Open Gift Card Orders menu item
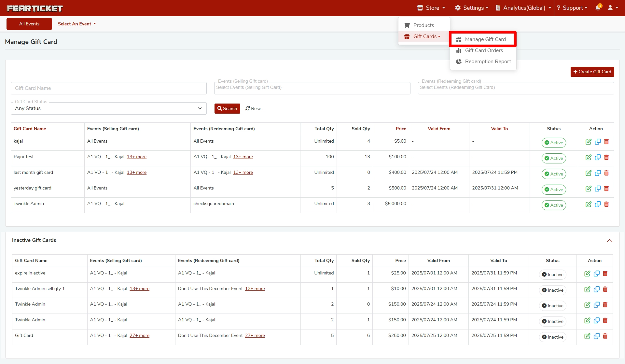The height and width of the screenshot is (364, 625). 484,50
